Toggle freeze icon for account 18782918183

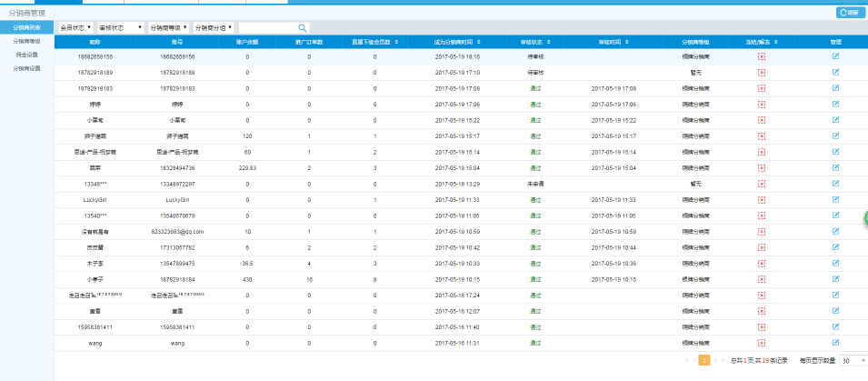tap(762, 88)
